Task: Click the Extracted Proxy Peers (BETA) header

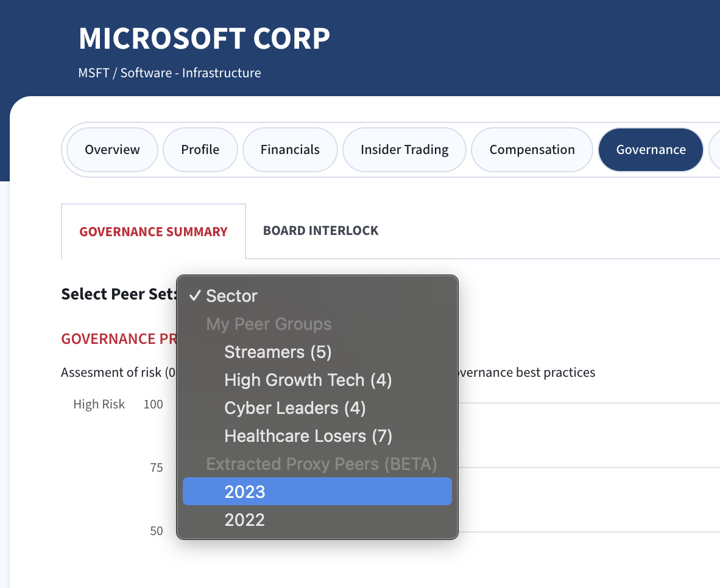Action: pos(322,464)
